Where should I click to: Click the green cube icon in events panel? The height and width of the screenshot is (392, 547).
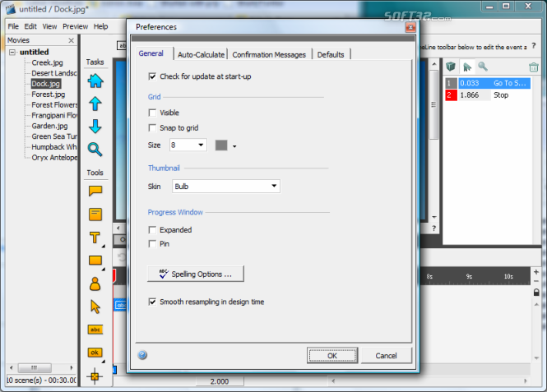pyautogui.click(x=451, y=67)
